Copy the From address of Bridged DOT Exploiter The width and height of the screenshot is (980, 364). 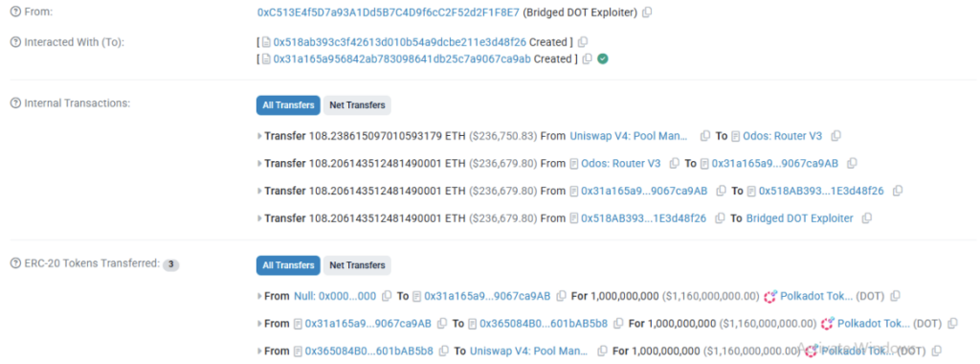coord(647,12)
